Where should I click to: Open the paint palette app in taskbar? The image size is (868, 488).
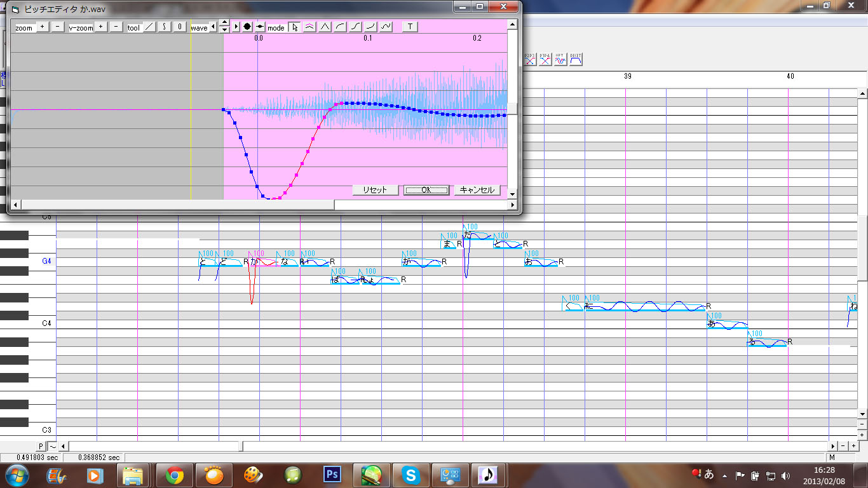point(254,475)
